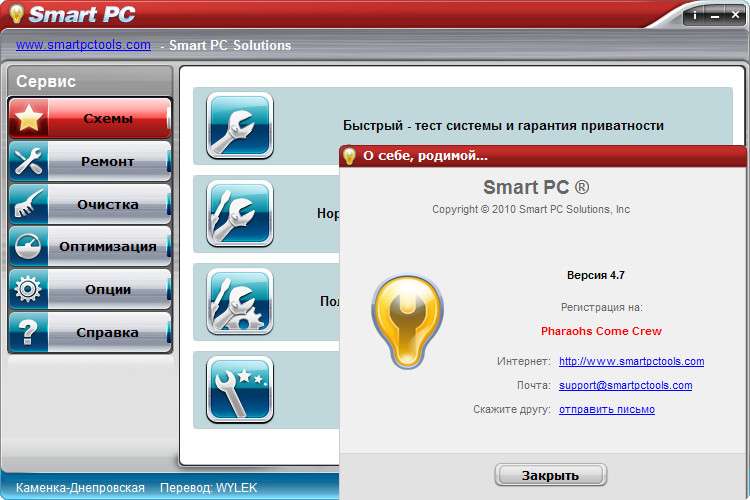Click the Pharaohs Come Crew registration name
Viewport: 750px width, 500px height.
point(601,331)
